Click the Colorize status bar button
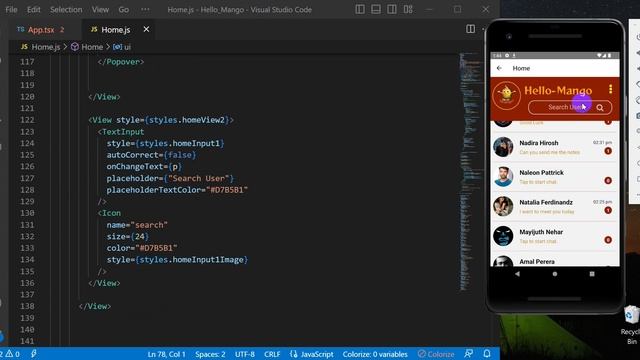This screenshot has height=360, width=640. [436, 354]
